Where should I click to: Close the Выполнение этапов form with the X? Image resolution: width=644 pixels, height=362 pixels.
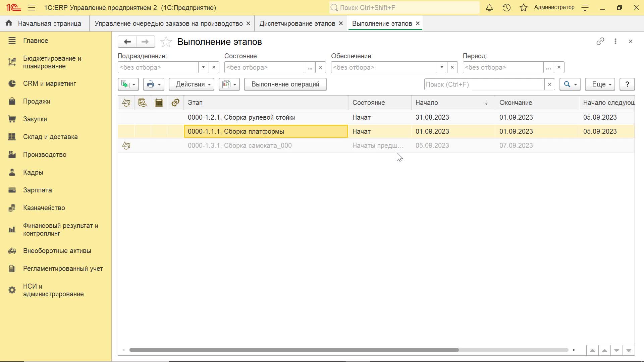[x=631, y=41]
